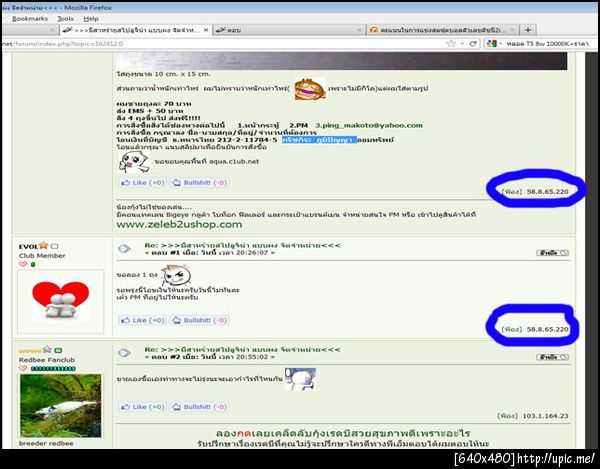This screenshot has height=469, width=600.
Task: Click the text 'breeder redbee'
Action: (x=46, y=443)
